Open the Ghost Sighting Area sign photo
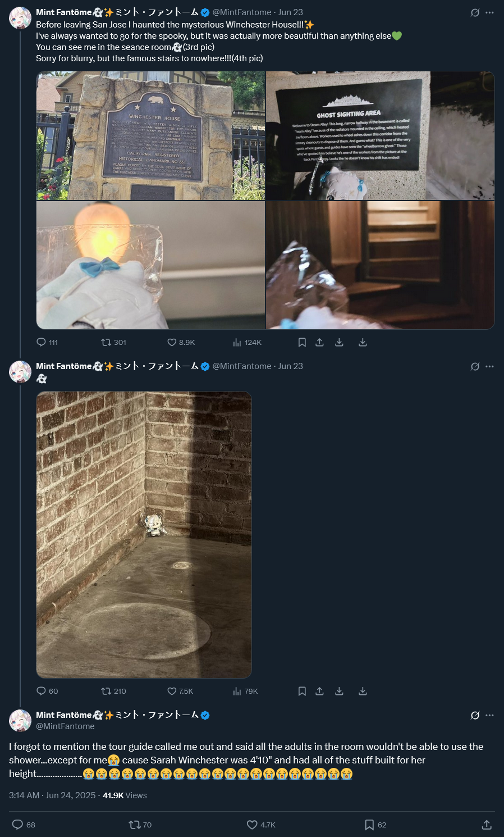The width and height of the screenshot is (504, 837). (x=380, y=135)
